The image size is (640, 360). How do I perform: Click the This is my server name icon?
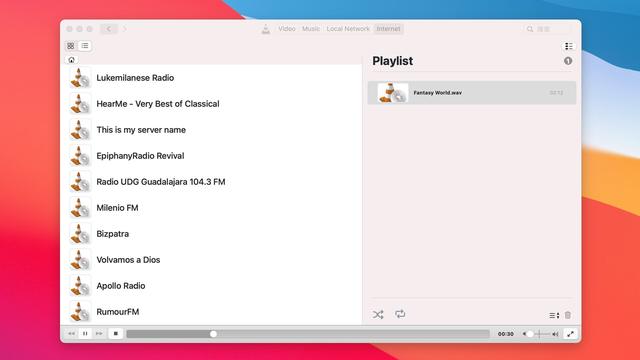click(80, 130)
